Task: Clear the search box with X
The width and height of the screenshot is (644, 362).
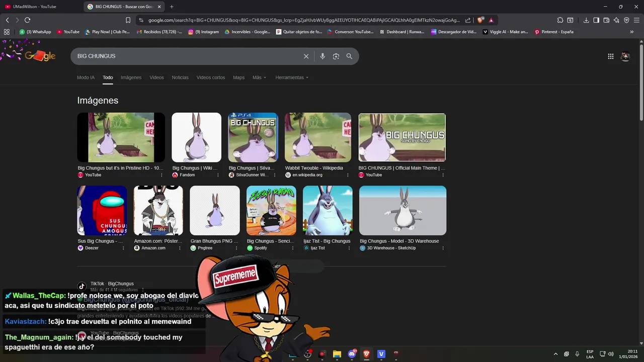Action: [306, 56]
